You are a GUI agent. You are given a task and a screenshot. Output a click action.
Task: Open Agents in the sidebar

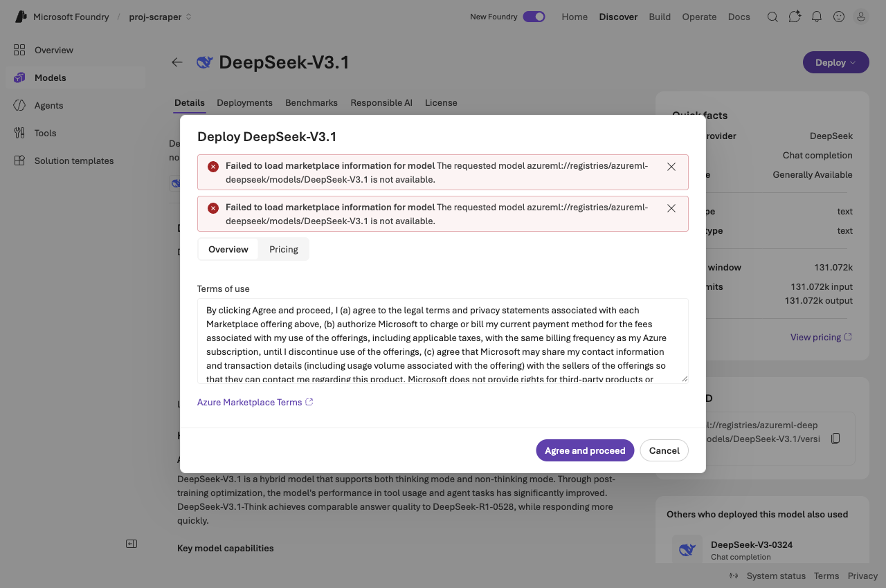pyautogui.click(x=75, y=105)
